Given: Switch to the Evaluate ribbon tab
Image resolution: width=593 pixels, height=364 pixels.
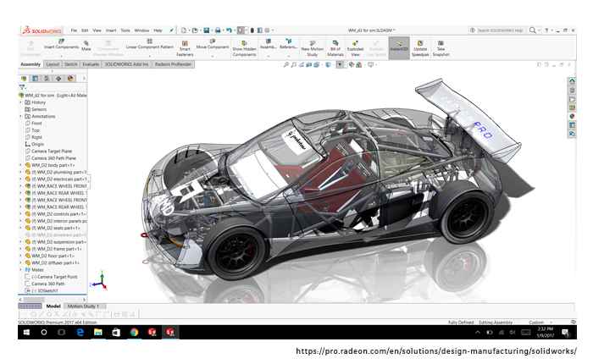Looking at the screenshot, I should pos(91,64).
